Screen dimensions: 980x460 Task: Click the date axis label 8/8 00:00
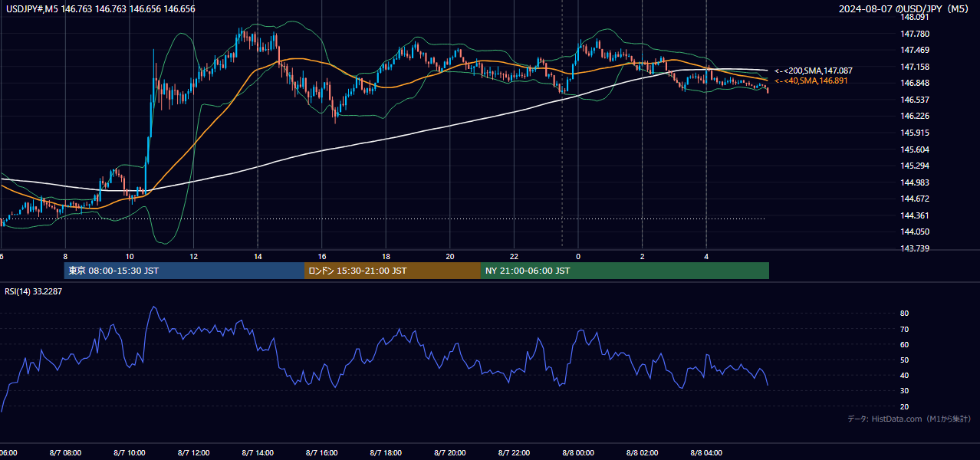578,453
